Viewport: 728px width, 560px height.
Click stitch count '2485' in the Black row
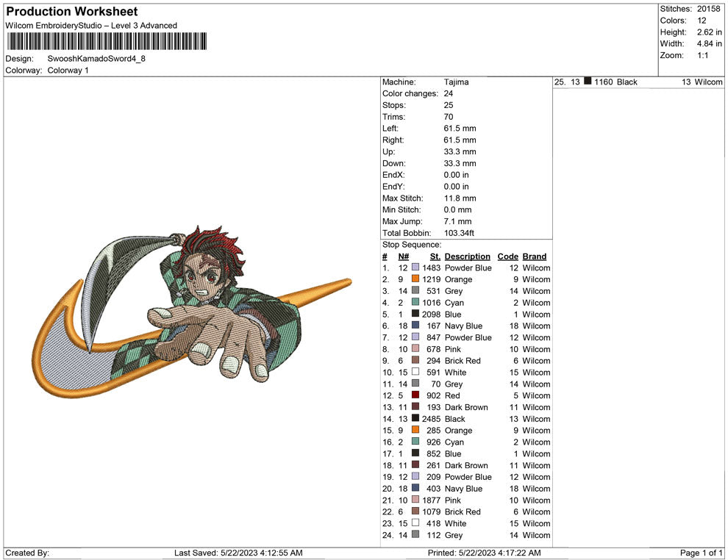(x=431, y=418)
